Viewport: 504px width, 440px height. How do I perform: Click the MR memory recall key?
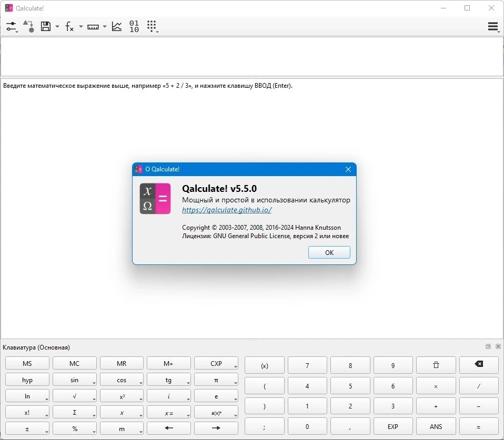(x=122, y=363)
